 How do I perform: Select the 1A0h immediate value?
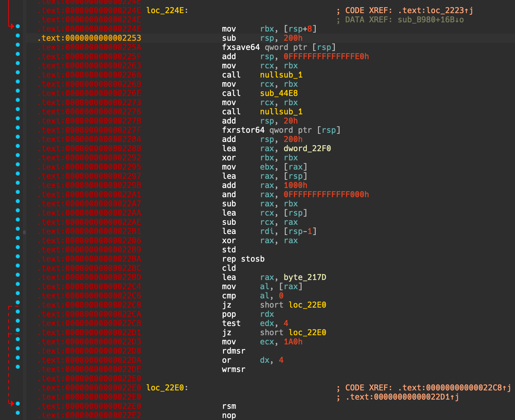(x=293, y=342)
